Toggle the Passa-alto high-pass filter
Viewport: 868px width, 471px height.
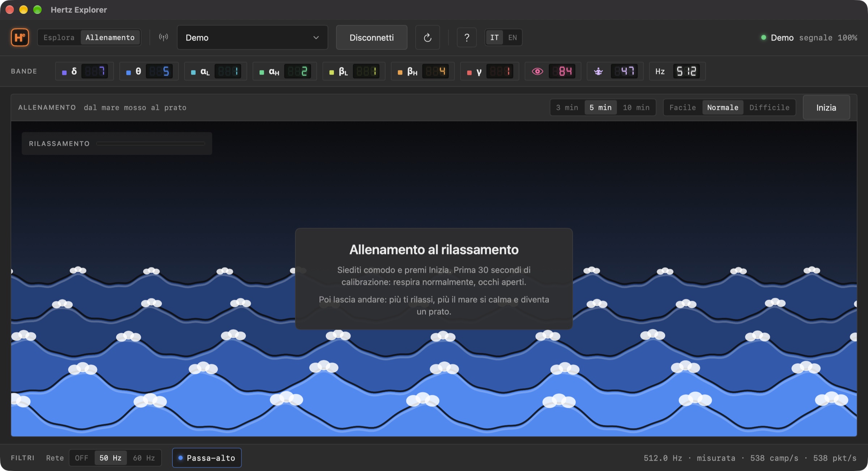coord(207,458)
